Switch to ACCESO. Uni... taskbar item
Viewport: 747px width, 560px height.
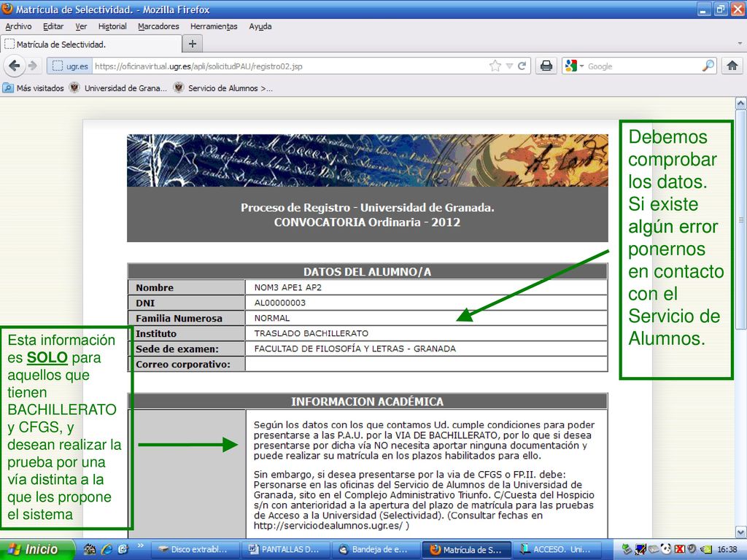[x=556, y=549]
